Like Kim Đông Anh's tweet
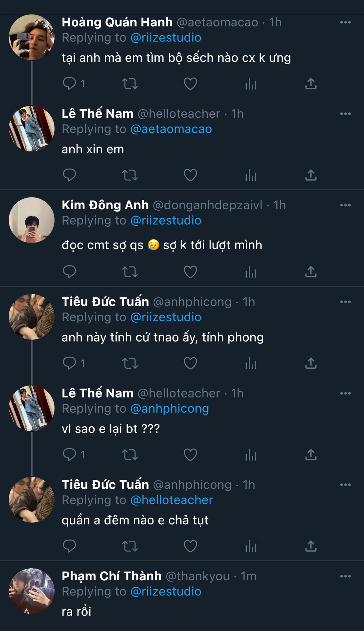Image resolution: width=364 pixels, height=631 pixels. pyautogui.click(x=190, y=272)
